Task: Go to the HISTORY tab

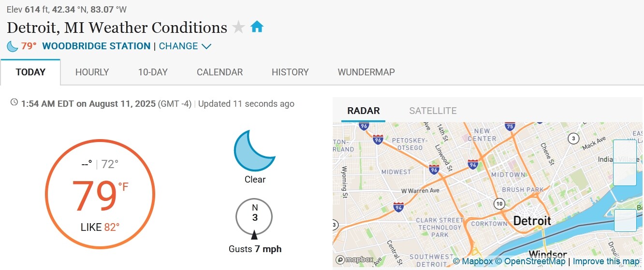Action: [x=290, y=72]
